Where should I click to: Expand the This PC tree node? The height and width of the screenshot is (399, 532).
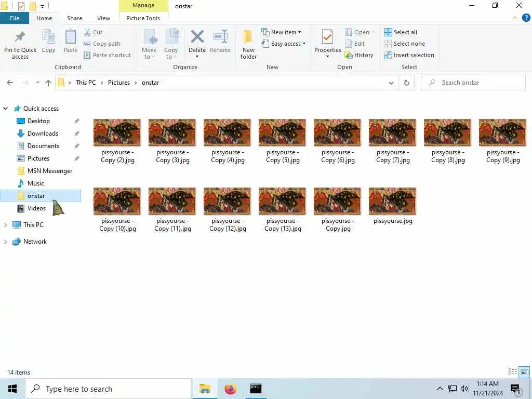click(5, 225)
